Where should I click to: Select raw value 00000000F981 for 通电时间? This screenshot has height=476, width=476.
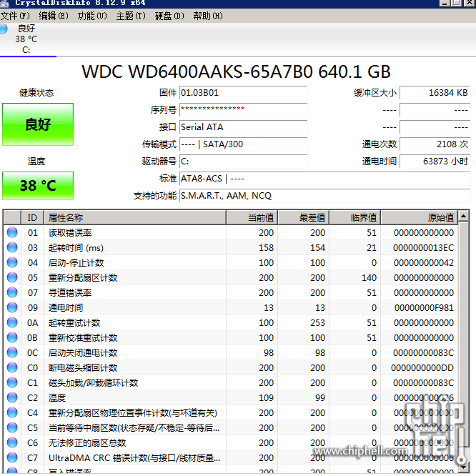click(x=424, y=308)
